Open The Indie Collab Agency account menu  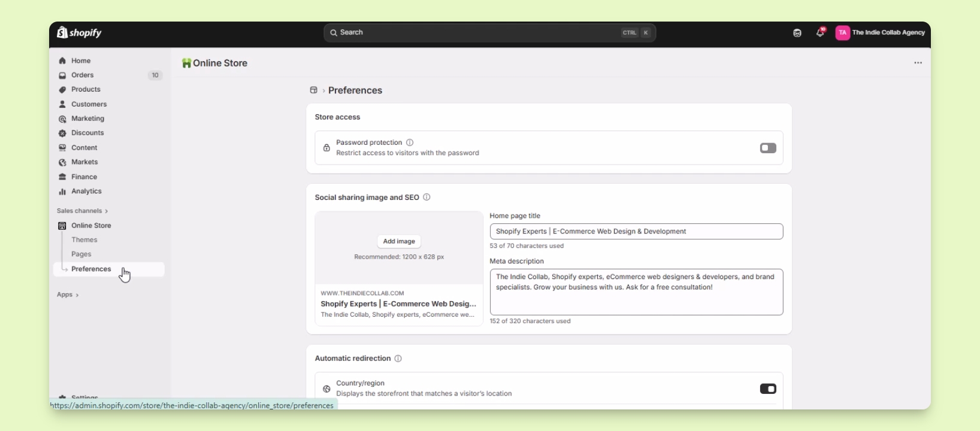point(881,33)
